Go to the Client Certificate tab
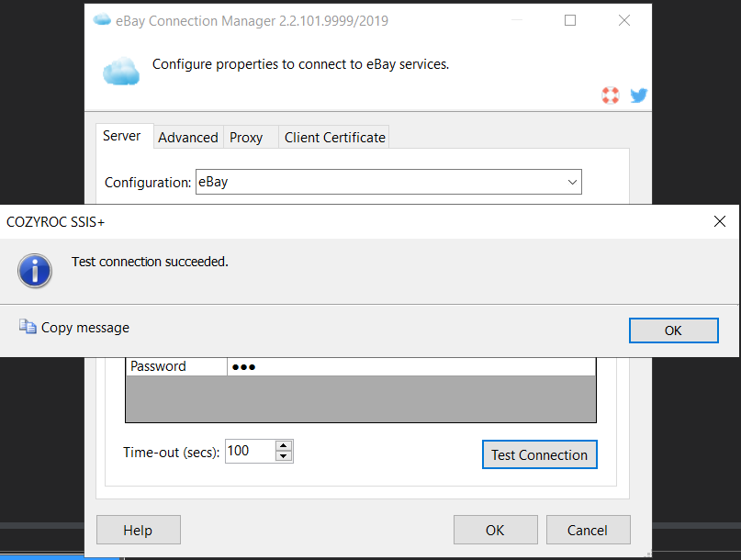Viewport: 741px width, 560px height. (x=334, y=138)
